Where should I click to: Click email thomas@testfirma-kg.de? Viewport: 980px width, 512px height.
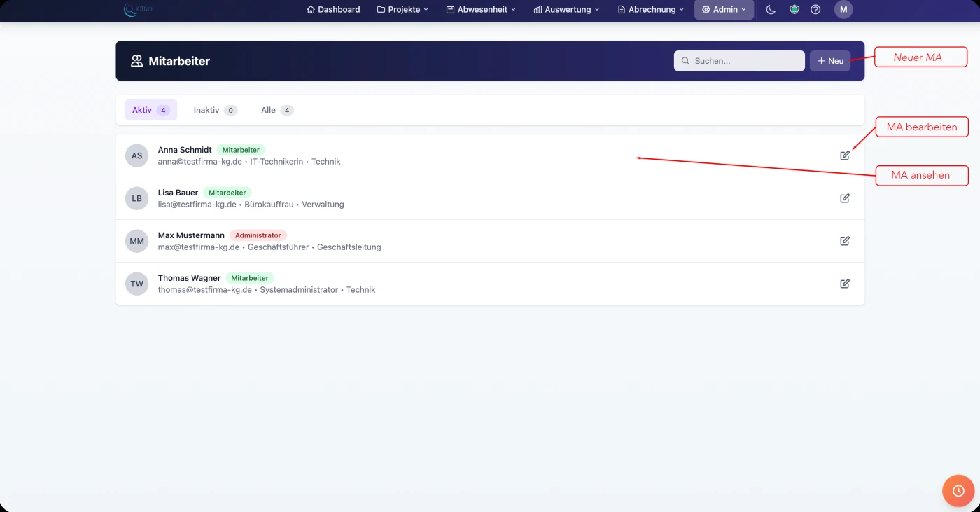tap(205, 290)
